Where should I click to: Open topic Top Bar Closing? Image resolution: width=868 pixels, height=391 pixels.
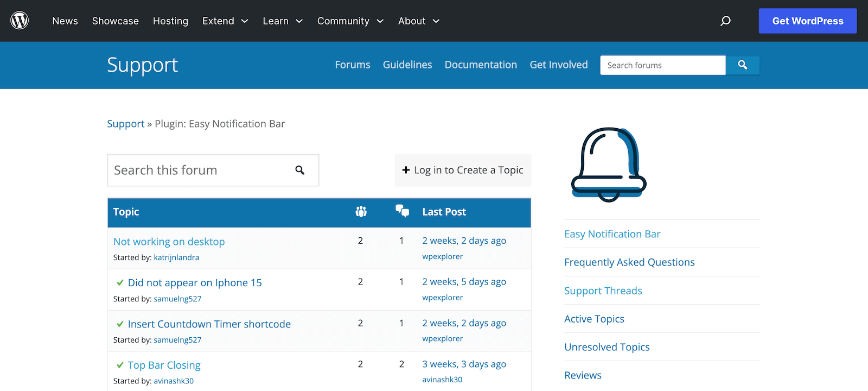coord(164,365)
